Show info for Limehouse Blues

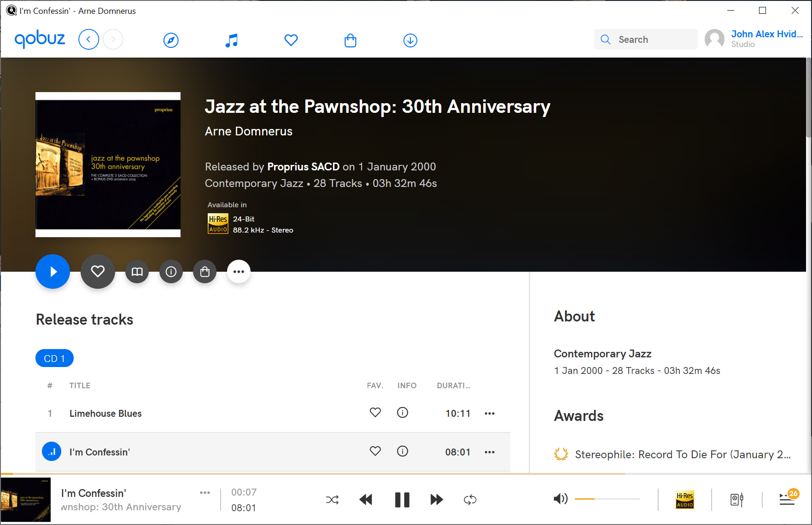[x=403, y=413]
